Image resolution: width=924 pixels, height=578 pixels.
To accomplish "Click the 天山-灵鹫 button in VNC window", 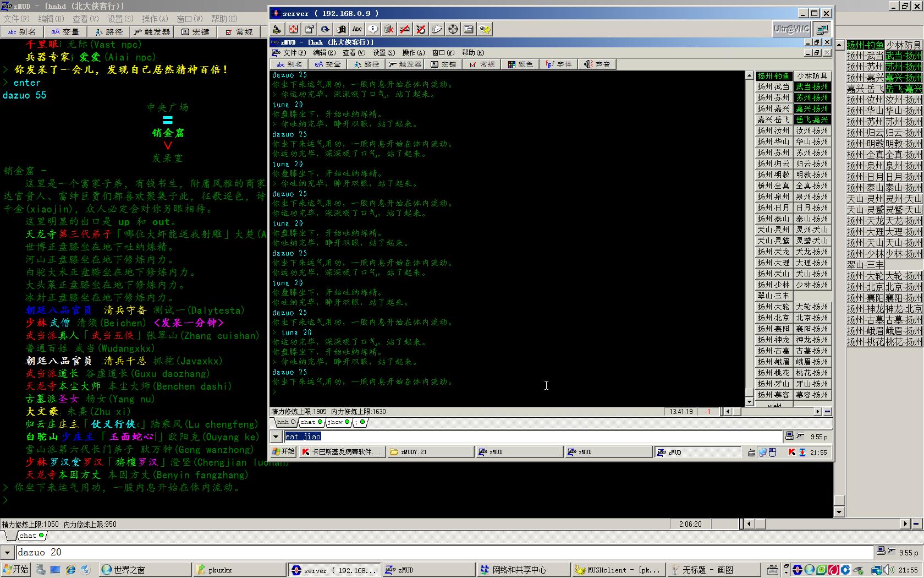I will tap(773, 241).
